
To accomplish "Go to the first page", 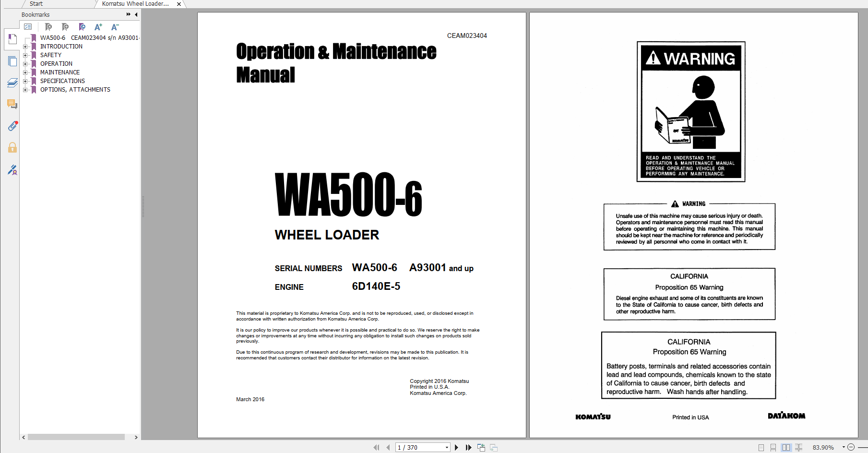I will (376, 447).
